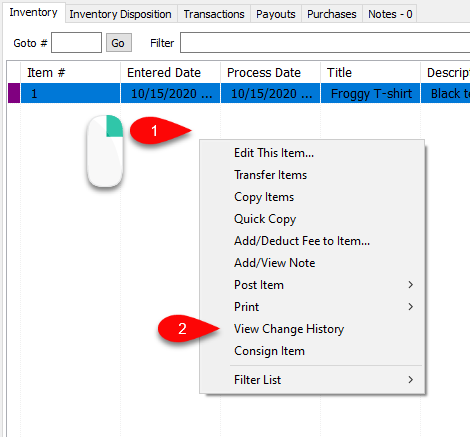Click the purple status color cell
Screen dimensions: 470x437
pos(14,93)
